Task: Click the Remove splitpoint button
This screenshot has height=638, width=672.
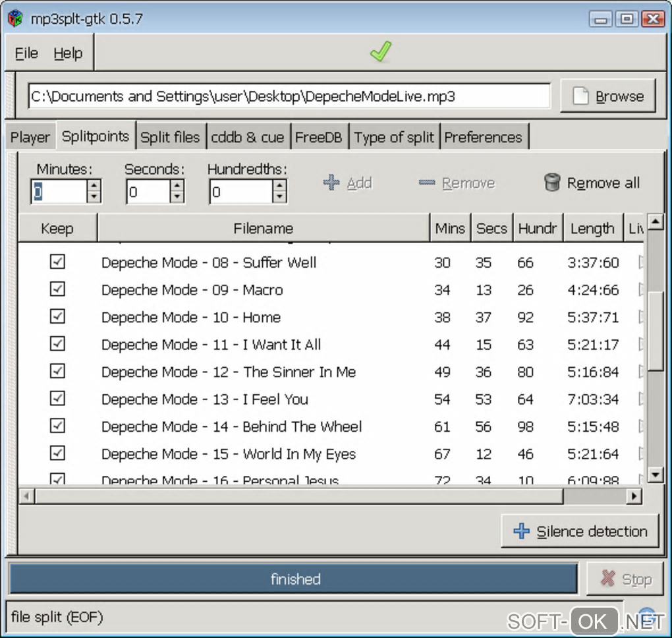Action: pos(457,183)
